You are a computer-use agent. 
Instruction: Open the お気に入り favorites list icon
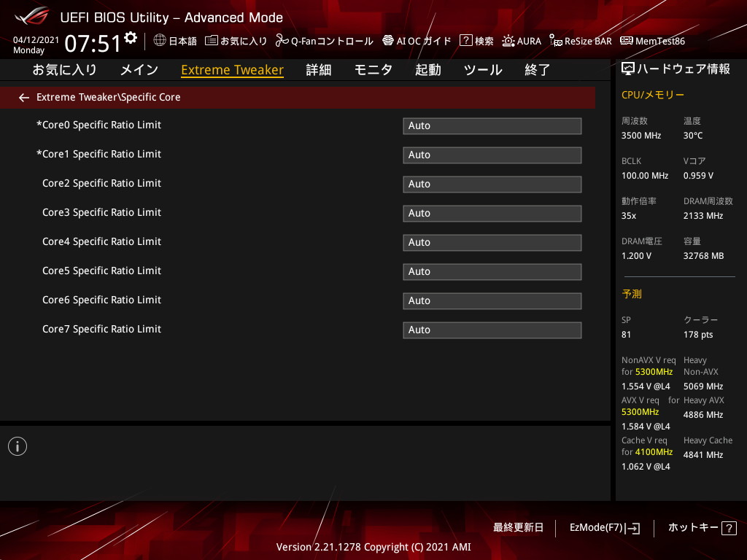(212, 41)
